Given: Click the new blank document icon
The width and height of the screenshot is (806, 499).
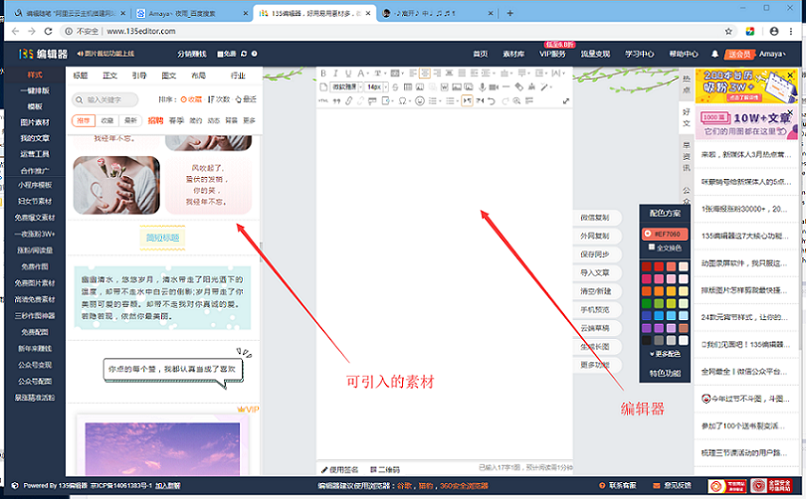Looking at the screenshot, I should tap(324, 87).
